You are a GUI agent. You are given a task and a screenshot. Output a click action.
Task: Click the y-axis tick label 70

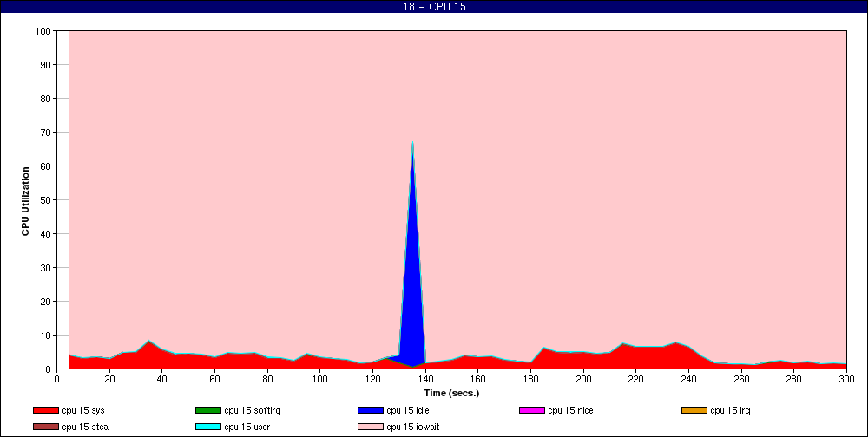coord(45,133)
